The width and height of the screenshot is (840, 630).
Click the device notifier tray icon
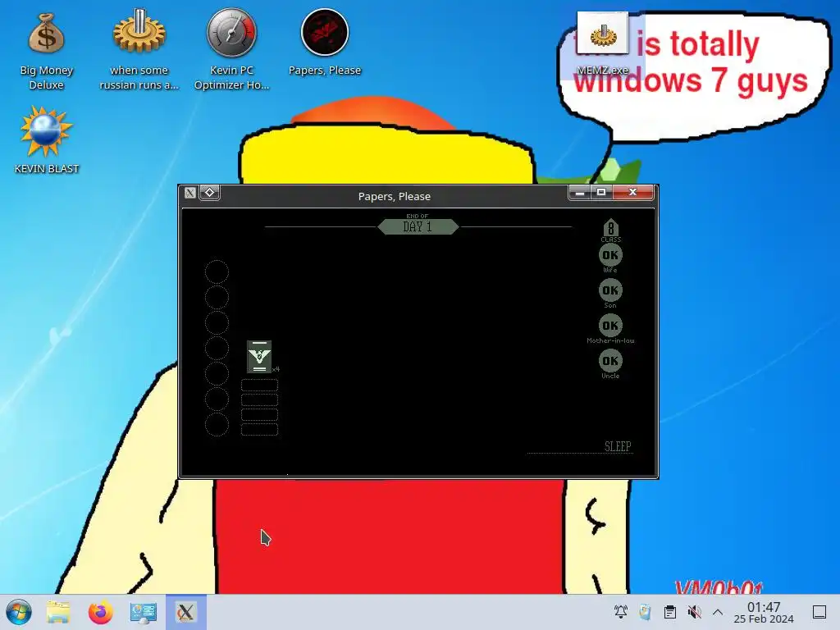coord(645,612)
